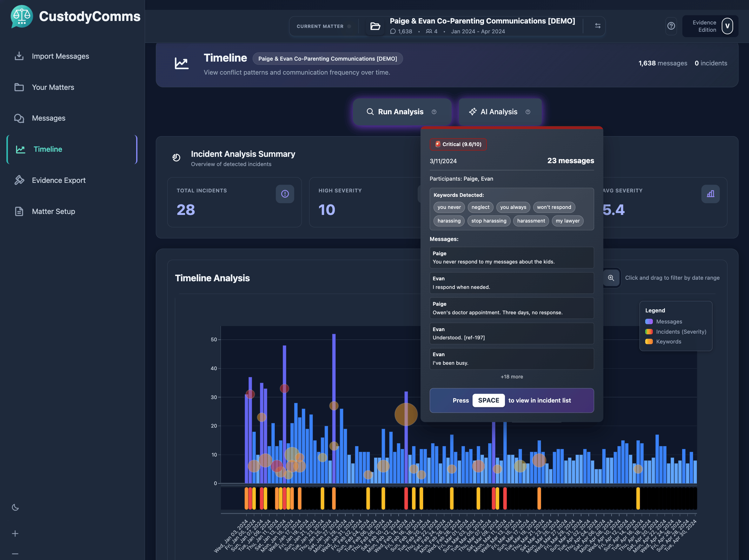The image size is (749, 560).
Task: Click the Total Incidents value 28
Action: pyautogui.click(x=186, y=210)
